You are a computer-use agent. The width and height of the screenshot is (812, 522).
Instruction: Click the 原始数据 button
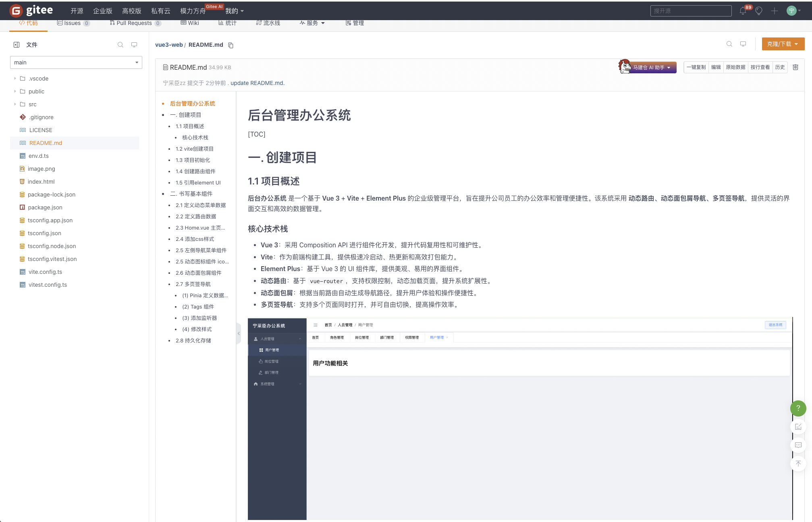pos(735,67)
